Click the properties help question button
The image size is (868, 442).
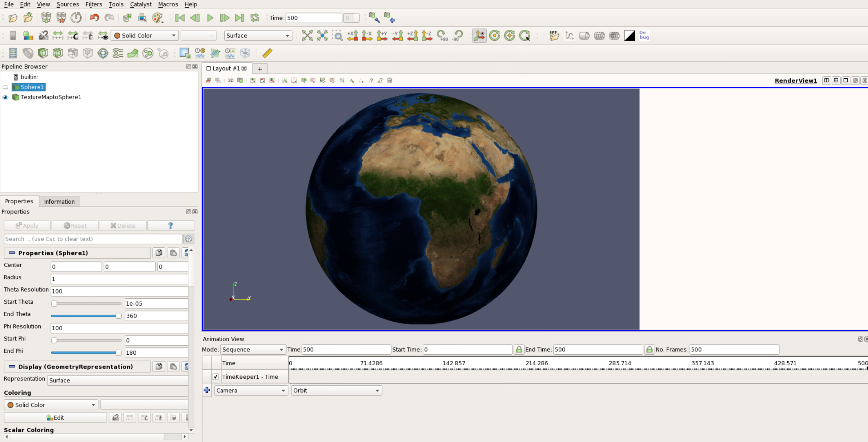pyautogui.click(x=171, y=226)
